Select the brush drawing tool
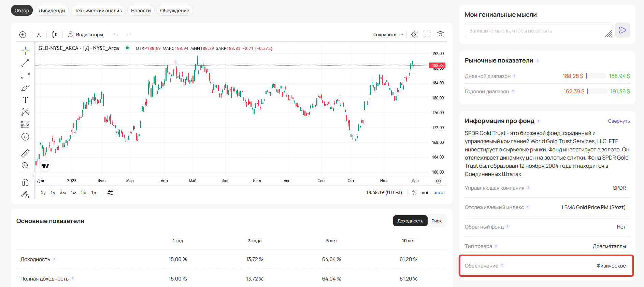This screenshot has height=287, width=644. [25, 88]
